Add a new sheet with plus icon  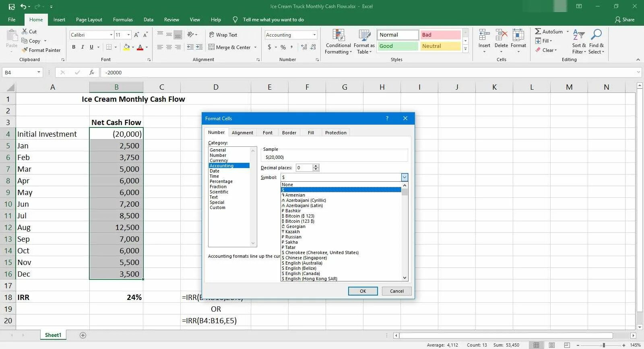83,335
